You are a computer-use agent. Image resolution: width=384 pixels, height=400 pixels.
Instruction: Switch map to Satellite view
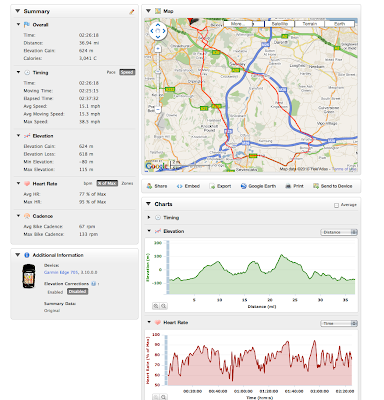(279, 24)
